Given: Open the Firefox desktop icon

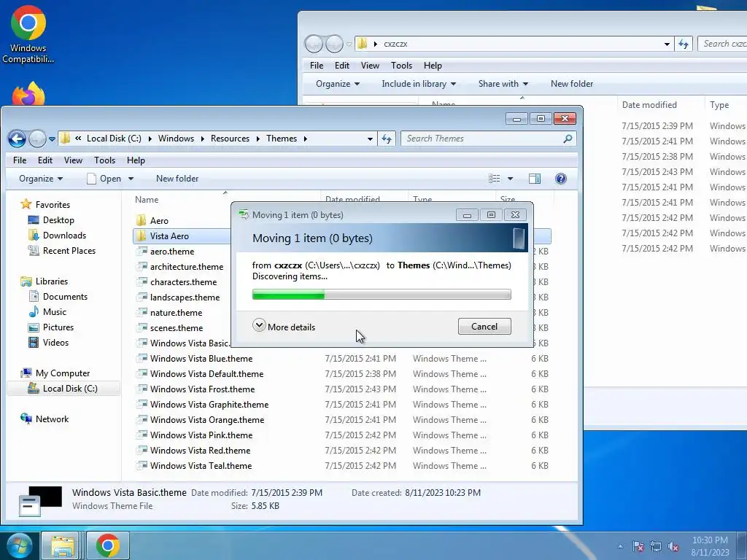Looking at the screenshot, I should (x=28, y=94).
